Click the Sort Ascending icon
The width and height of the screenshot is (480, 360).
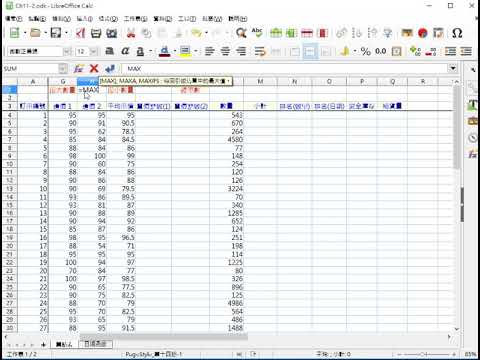coord(357,33)
